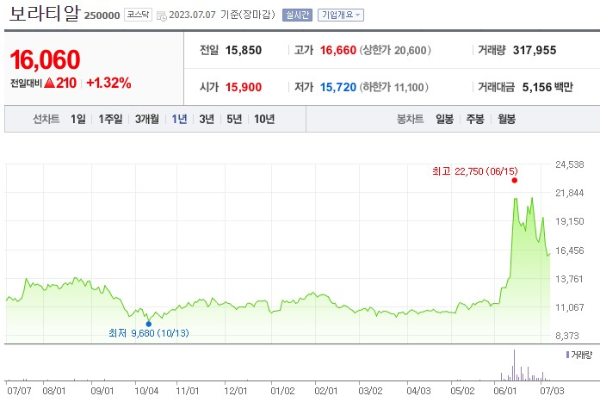The height and width of the screenshot is (412, 600).
Task: Click the red up triangle next to 210
Action: pyautogui.click(x=50, y=83)
